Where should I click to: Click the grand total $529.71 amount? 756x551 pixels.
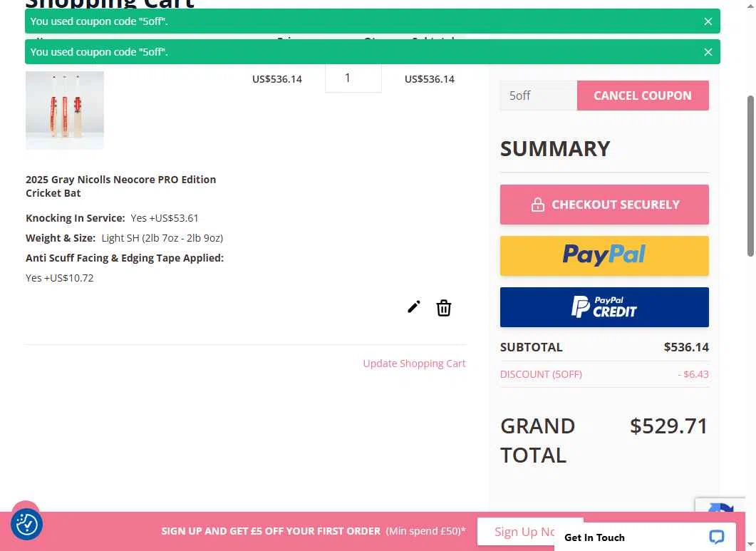coord(669,426)
